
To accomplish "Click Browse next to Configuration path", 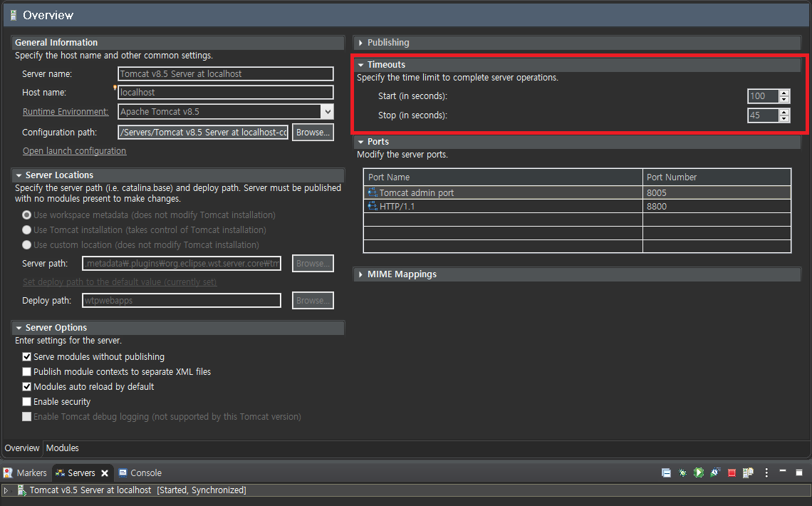I will pyautogui.click(x=313, y=132).
